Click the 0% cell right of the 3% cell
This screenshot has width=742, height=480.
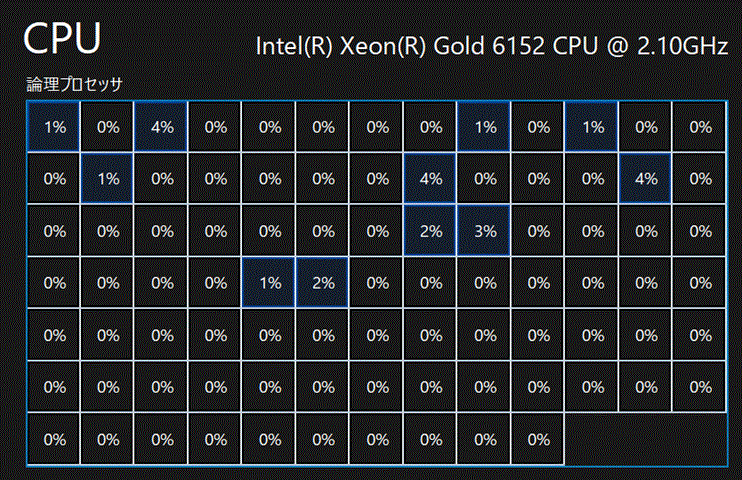[539, 230]
